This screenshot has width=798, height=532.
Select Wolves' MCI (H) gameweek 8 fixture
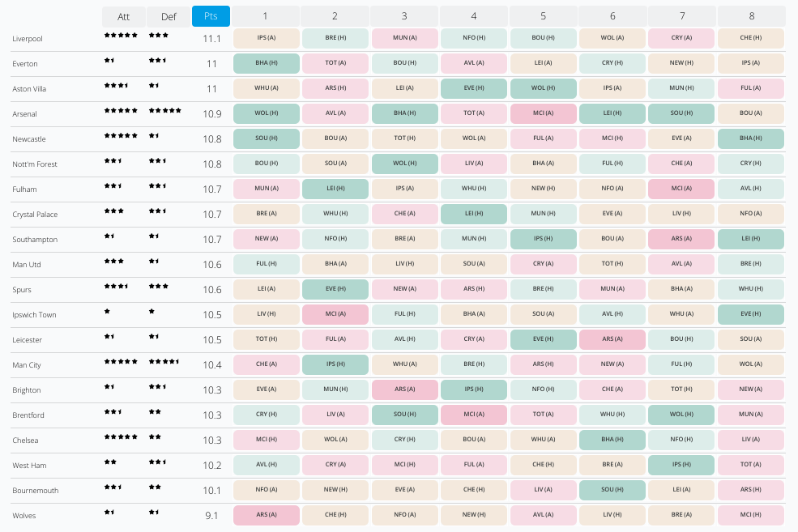pyautogui.click(x=750, y=515)
